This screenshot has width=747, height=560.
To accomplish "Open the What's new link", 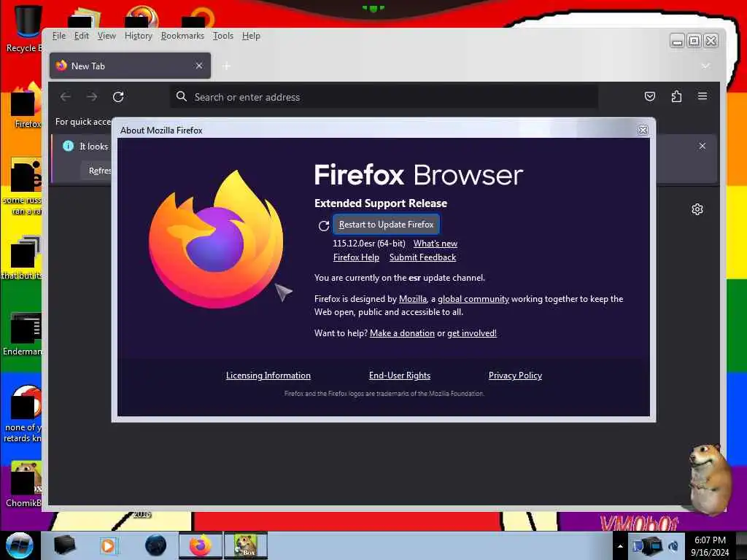I will (435, 244).
